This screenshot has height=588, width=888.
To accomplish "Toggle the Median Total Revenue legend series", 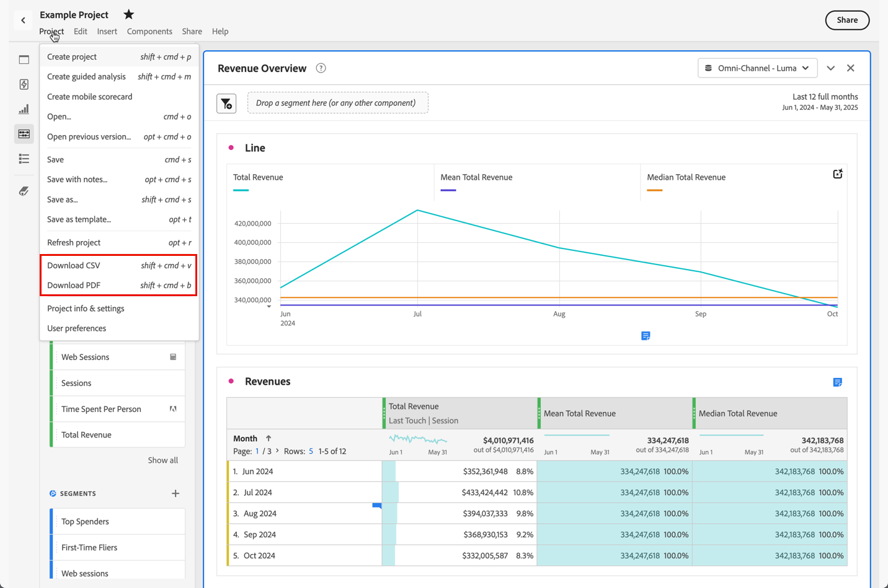I will click(x=686, y=177).
